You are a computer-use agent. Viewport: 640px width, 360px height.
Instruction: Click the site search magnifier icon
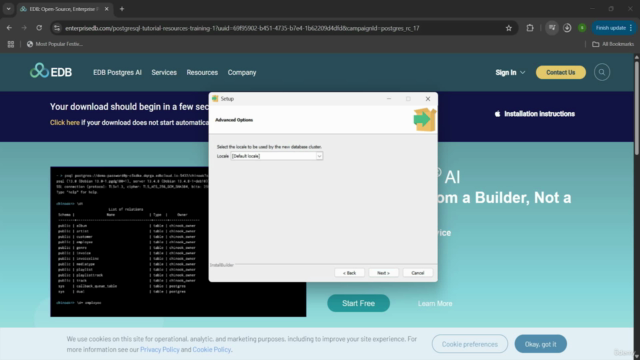point(602,72)
